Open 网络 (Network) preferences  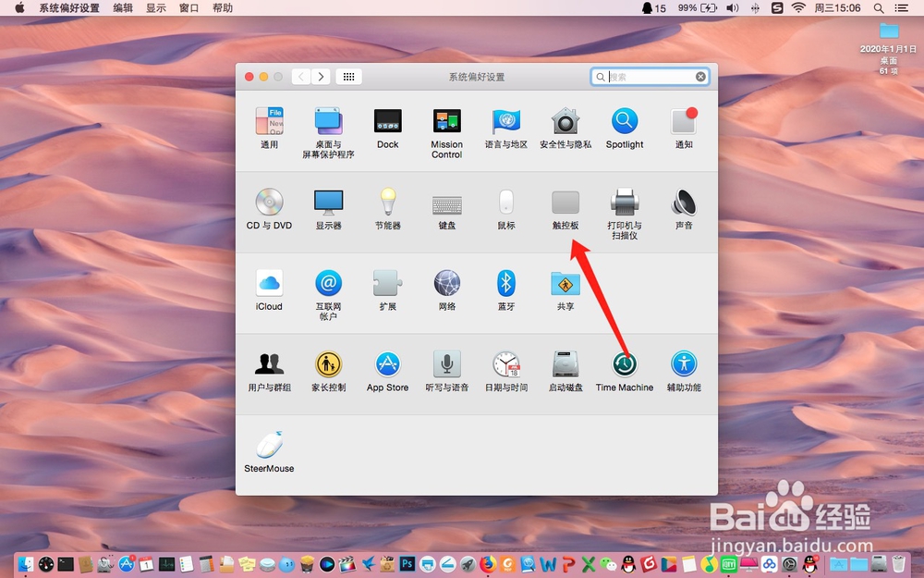(x=446, y=290)
